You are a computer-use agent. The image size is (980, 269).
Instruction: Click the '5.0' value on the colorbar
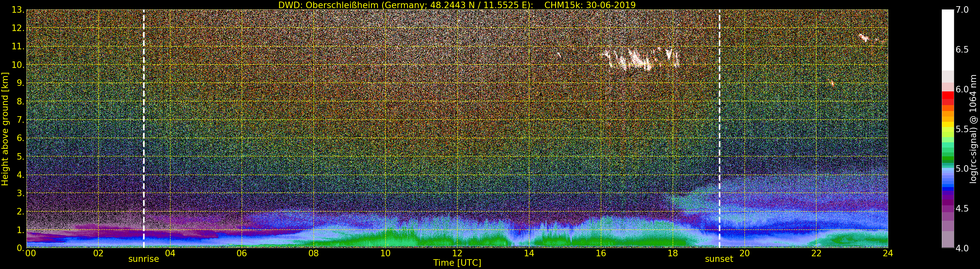click(962, 168)
